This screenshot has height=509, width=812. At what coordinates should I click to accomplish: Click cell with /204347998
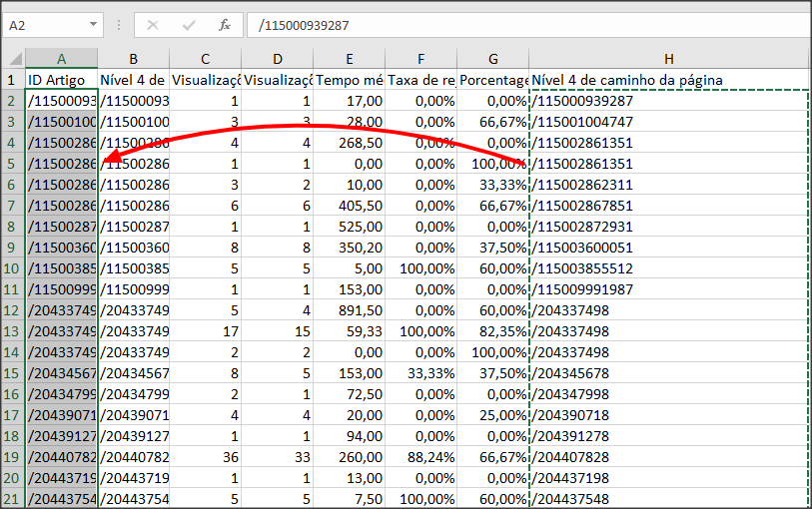669,394
